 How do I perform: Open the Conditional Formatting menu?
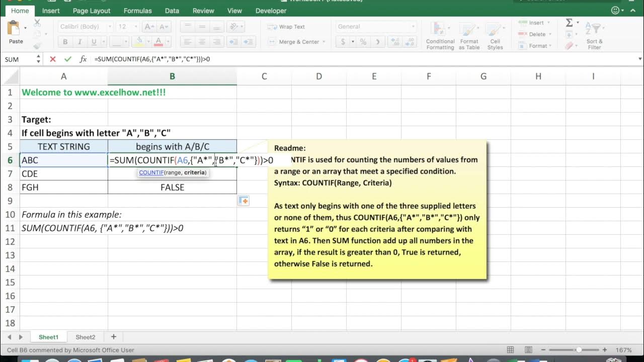(x=440, y=36)
